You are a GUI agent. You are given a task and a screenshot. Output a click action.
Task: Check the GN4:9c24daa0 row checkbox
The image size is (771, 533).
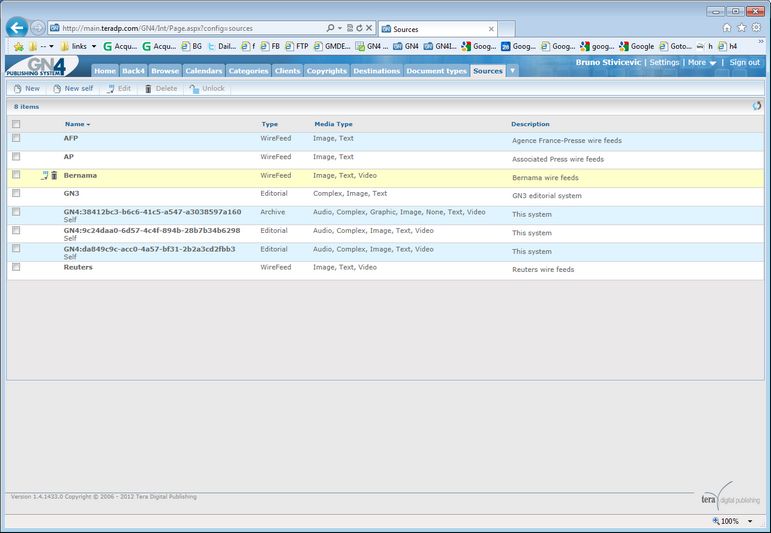16,230
